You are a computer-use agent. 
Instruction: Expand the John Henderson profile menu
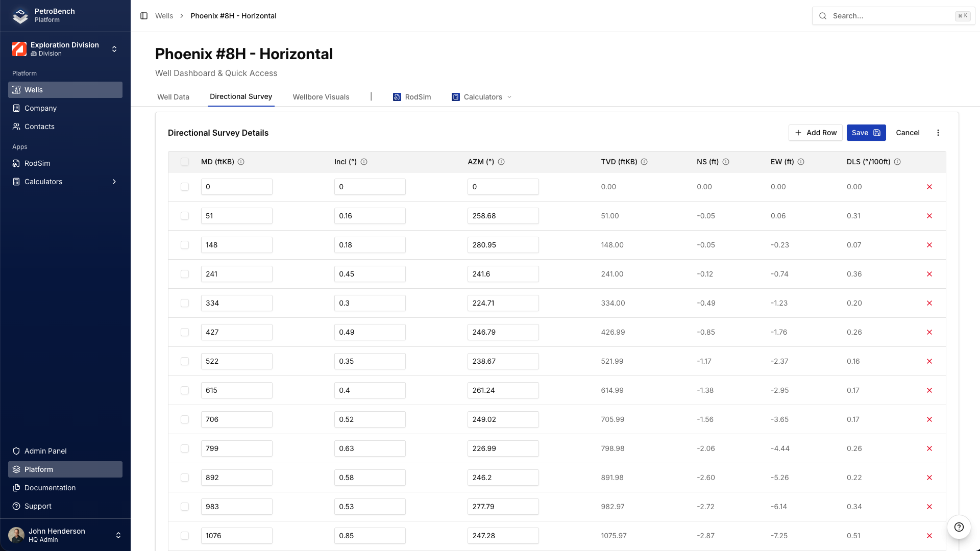pyautogui.click(x=118, y=535)
